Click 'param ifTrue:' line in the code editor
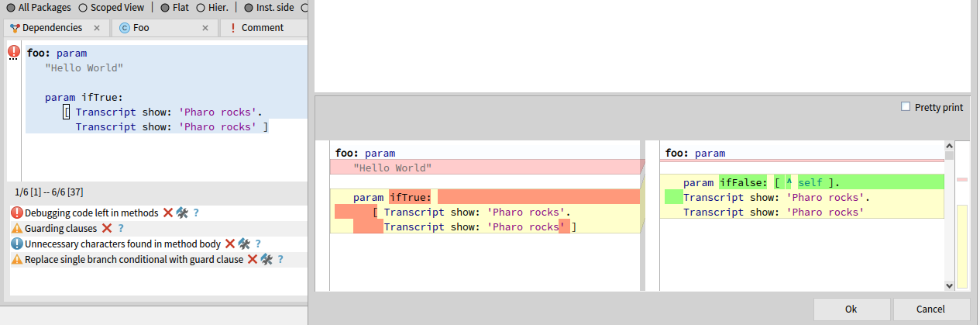980x325 pixels. (x=84, y=98)
